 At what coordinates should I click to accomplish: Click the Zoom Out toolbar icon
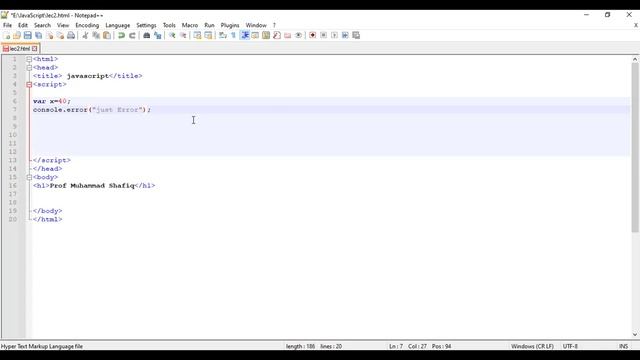(x=183, y=36)
